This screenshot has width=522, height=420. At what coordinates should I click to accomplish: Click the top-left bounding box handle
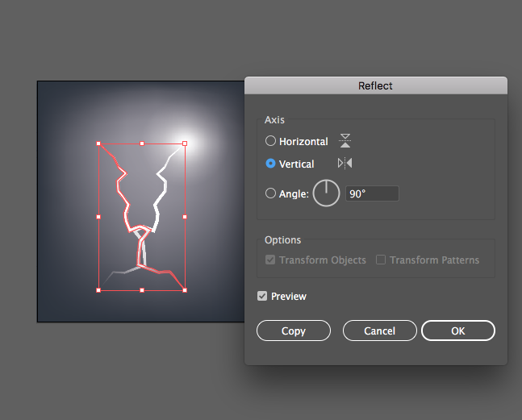coord(98,143)
